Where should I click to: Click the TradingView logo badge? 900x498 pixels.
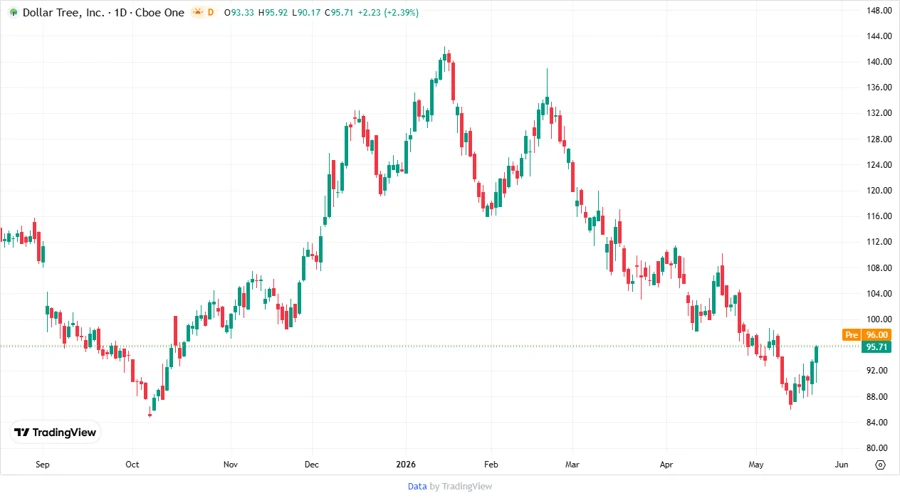click(55, 432)
